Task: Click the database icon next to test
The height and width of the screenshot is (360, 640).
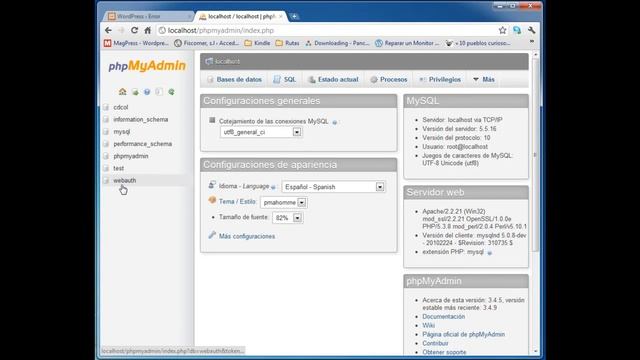Action: coord(106,168)
